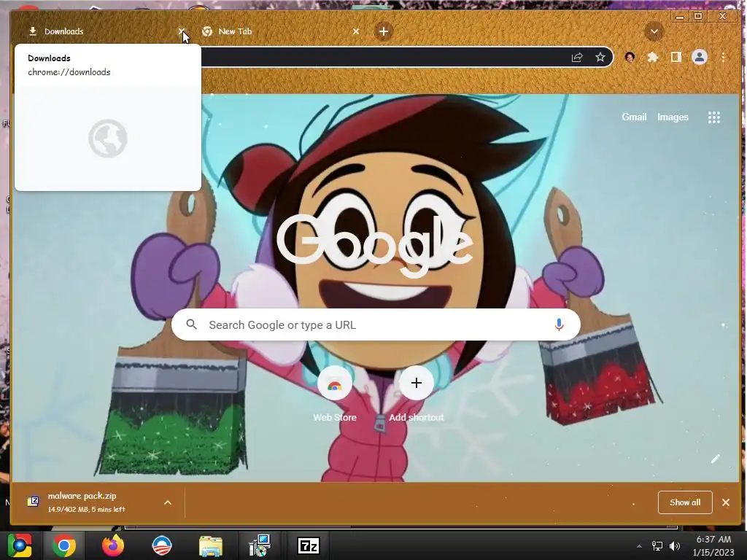Click the network tray icon
Image resolution: width=747 pixels, height=560 pixels.
point(657,546)
